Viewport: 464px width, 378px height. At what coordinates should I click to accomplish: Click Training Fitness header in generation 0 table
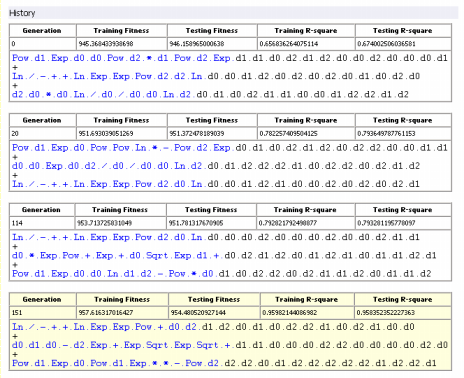coord(121,31)
